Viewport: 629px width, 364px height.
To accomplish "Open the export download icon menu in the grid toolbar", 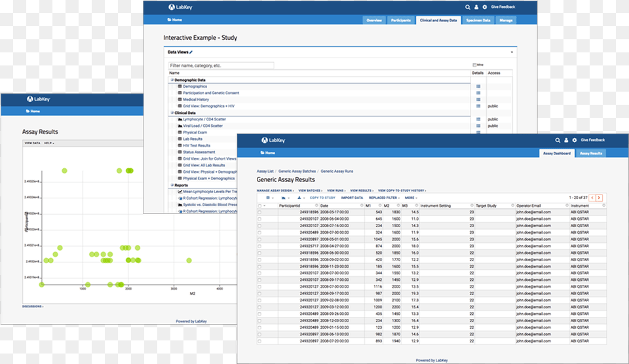I will coord(301,197).
